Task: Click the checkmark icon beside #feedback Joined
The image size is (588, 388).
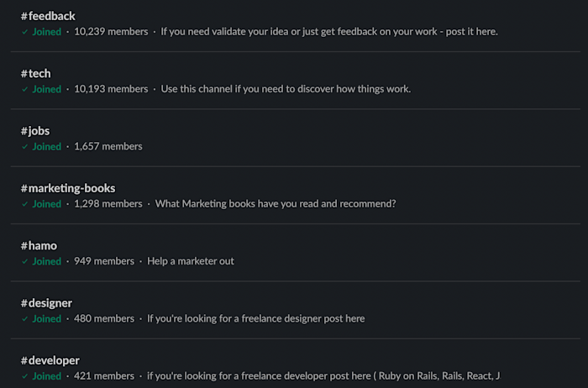Action: (x=25, y=32)
